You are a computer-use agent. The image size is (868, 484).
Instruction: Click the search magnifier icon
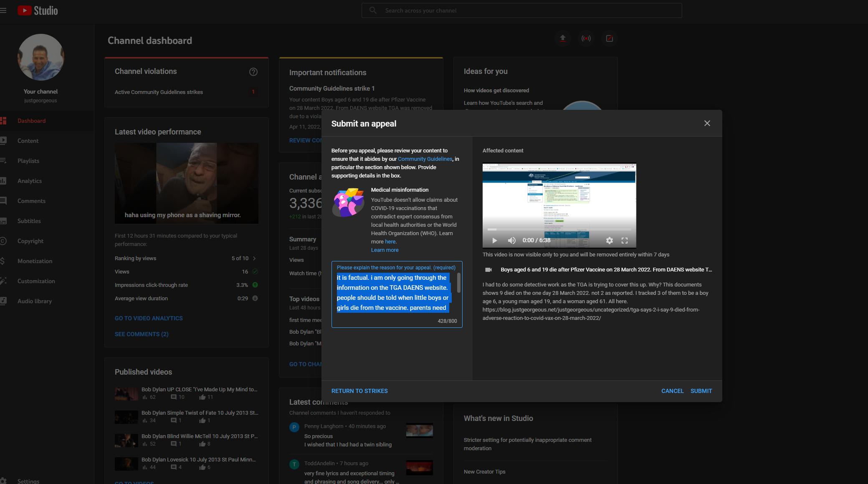tap(373, 10)
